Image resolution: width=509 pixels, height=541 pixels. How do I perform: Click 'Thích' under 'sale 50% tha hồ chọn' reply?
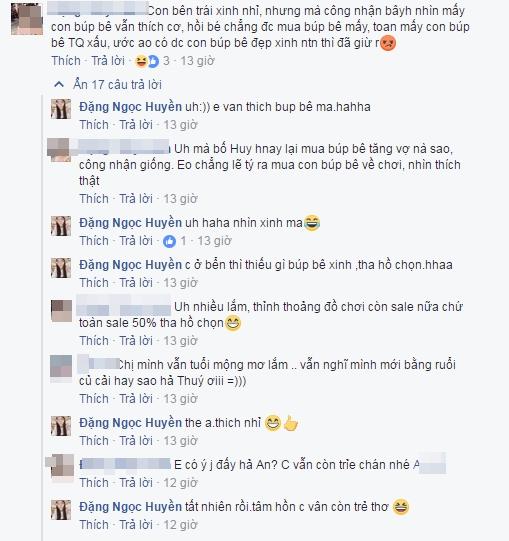pos(94,341)
